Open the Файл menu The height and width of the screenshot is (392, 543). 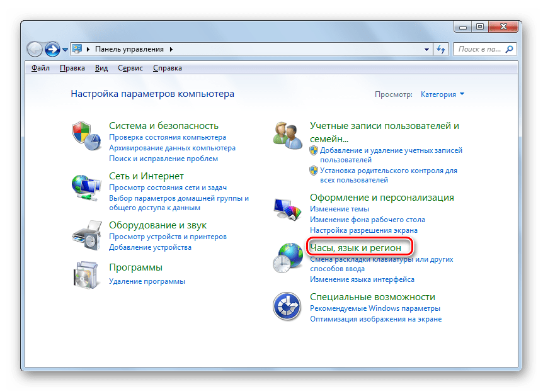click(x=40, y=68)
